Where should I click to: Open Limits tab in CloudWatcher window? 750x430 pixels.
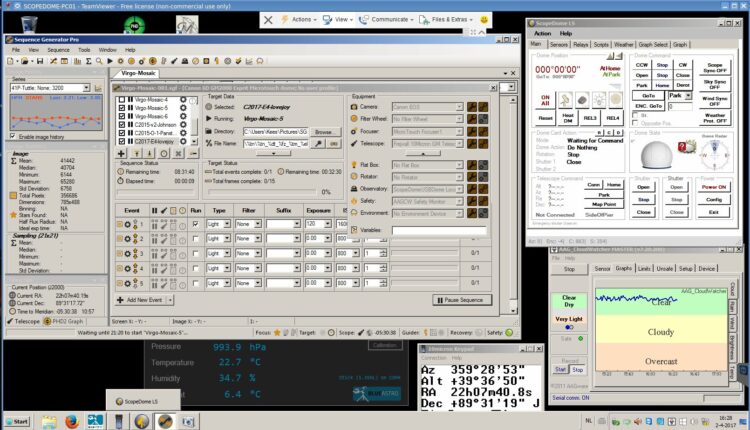point(644,269)
